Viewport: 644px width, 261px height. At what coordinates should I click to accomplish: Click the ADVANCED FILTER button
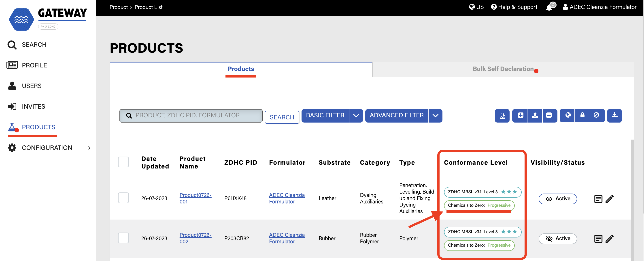(x=397, y=115)
